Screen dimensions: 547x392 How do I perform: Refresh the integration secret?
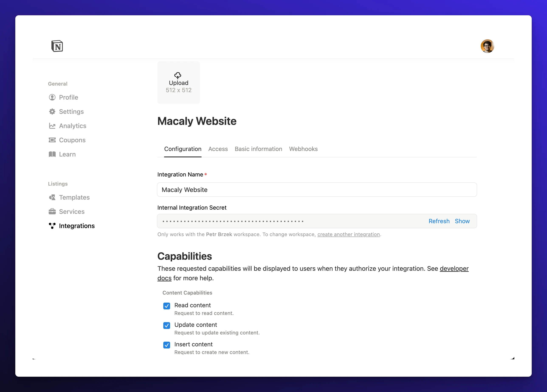(x=439, y=221)
